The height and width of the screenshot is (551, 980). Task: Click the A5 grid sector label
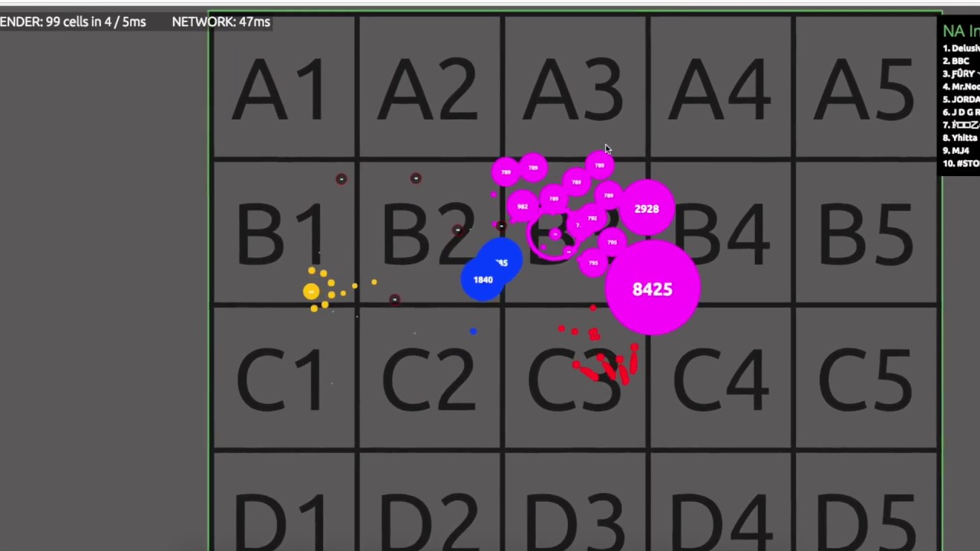pos(866,90)
